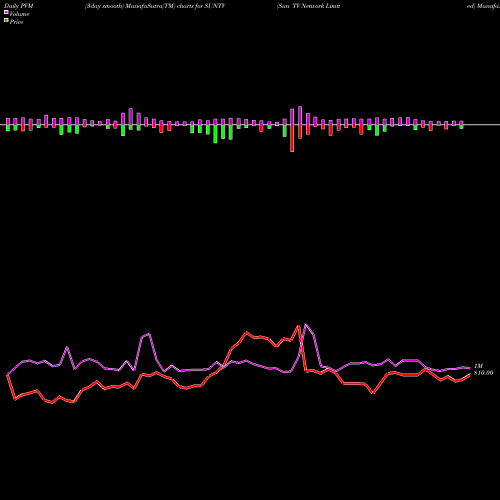
Task: Click the tallest magenta volume bar
Action: click(x=300, y=115)
